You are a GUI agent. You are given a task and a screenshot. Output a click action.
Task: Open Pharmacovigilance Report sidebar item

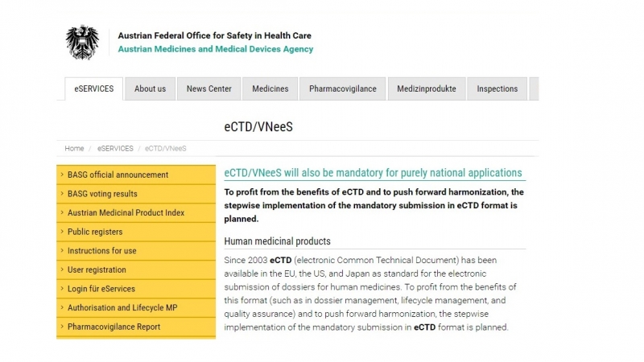coord(136,327)
